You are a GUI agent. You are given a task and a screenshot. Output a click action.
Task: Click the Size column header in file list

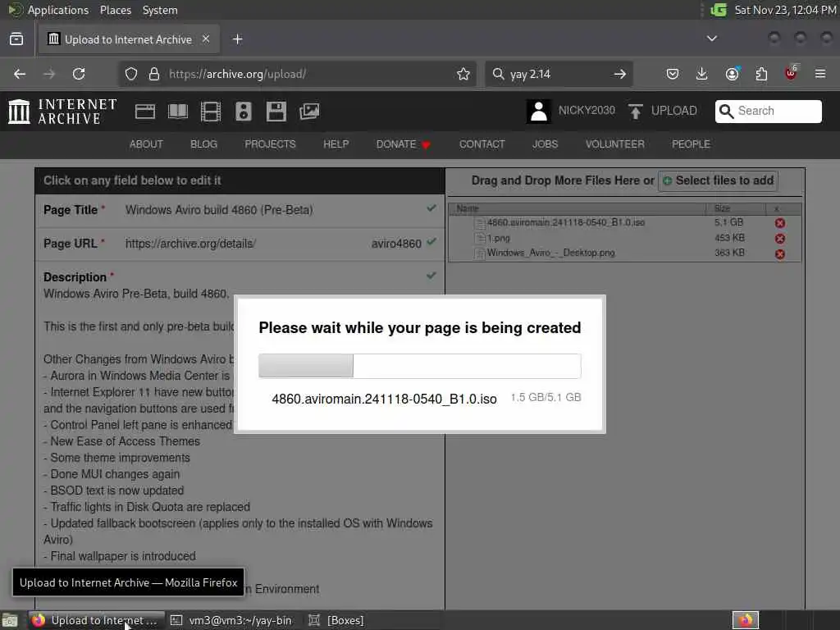tap(722, 208)
